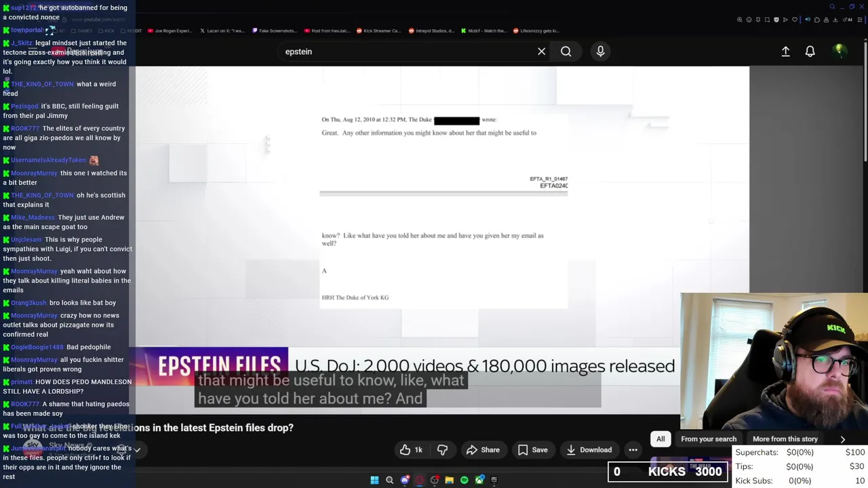Open the Fake Screenshots bookmark
Image resolution: width=868 pixels, height=488 pixels.
pos(275,30)
